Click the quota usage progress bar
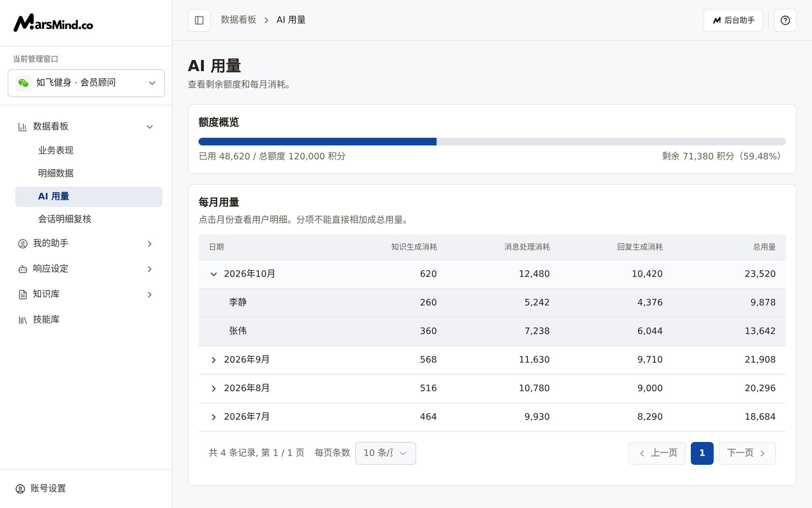This screenshot has width=812, height=508. click(492, 142)
